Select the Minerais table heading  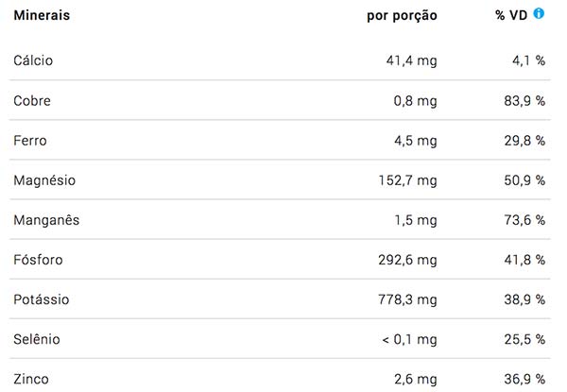tap(42, 15)
